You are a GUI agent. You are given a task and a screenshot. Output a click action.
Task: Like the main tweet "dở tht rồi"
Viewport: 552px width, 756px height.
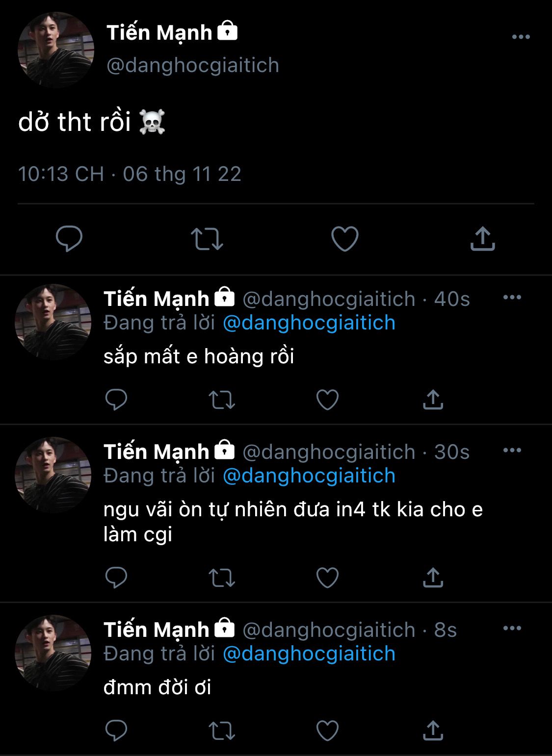click(345, 239)
